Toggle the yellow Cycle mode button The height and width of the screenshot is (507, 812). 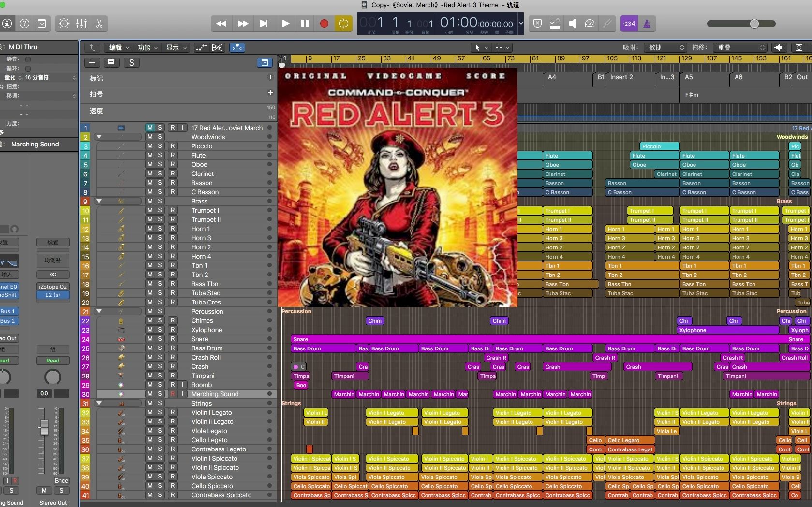point(343,23)
